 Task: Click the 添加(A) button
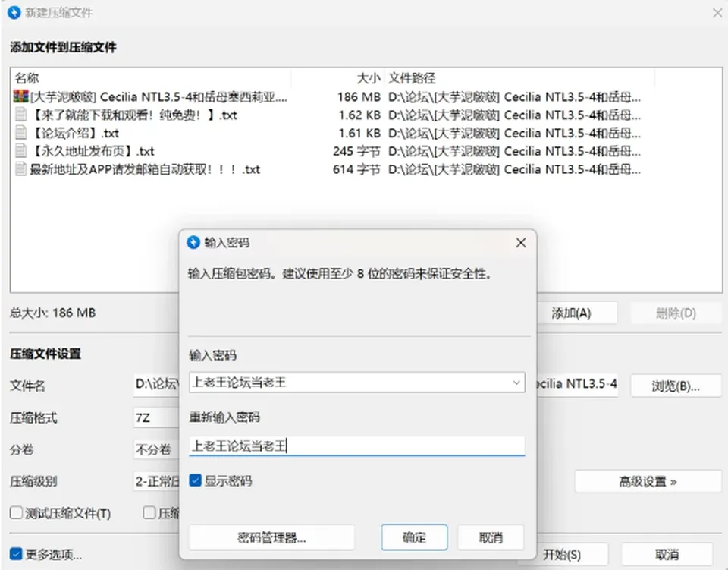tap(577, 313)
